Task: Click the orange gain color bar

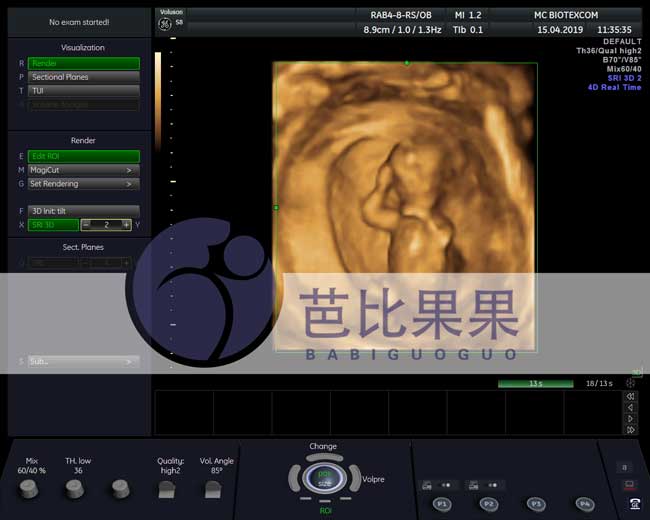Action: [x=158, y=102]
